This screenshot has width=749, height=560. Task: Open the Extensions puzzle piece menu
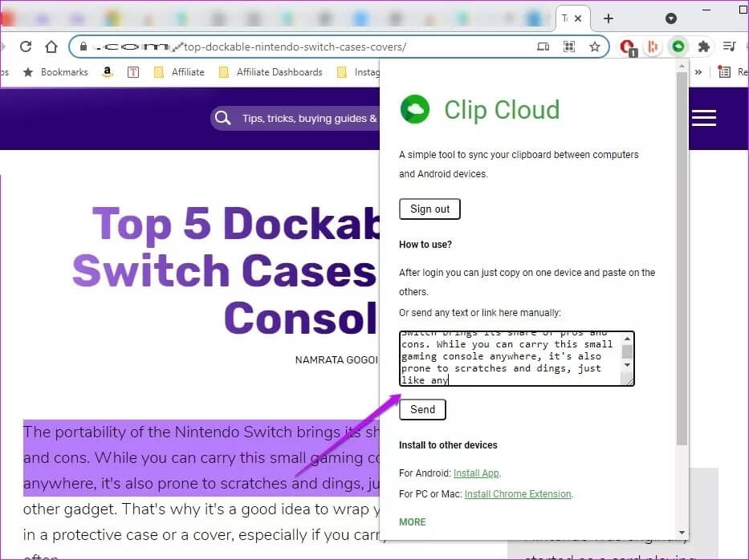703,47
